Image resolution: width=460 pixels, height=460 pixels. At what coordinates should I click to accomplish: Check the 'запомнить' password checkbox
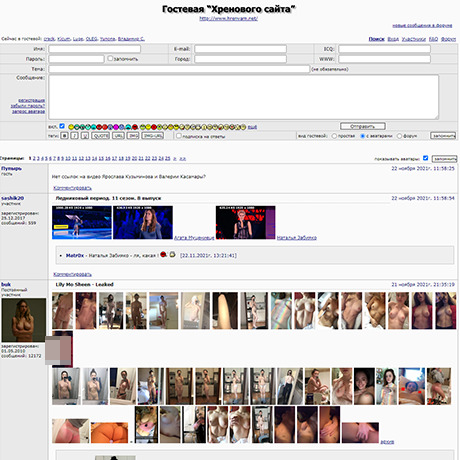point(110,58)
